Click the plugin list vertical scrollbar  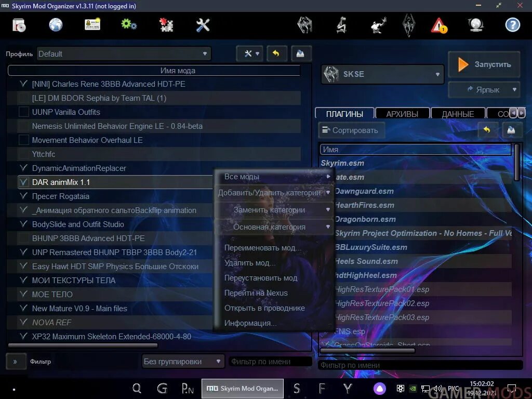click(517, 162)
